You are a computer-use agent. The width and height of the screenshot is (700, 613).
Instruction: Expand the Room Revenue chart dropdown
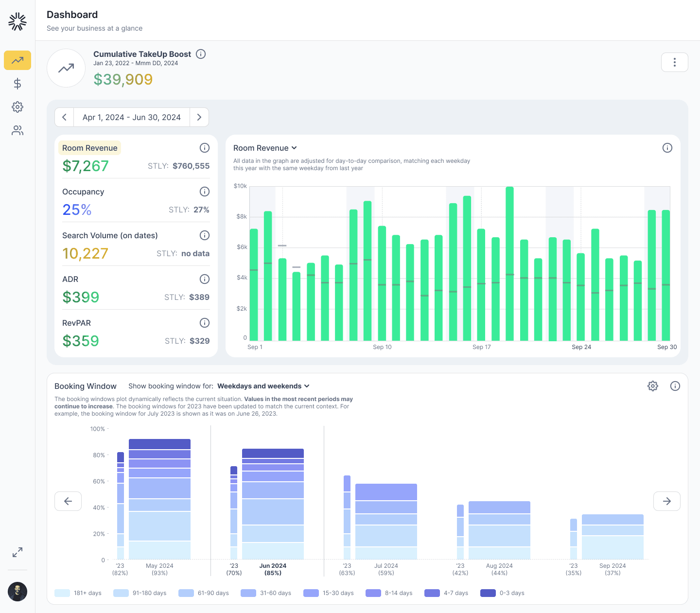click(x=265, y=148)
